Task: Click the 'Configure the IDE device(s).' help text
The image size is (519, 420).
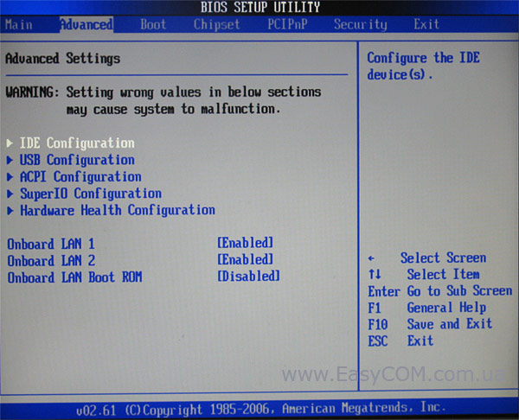Action: pyautogui.click(x=423, y=67)
